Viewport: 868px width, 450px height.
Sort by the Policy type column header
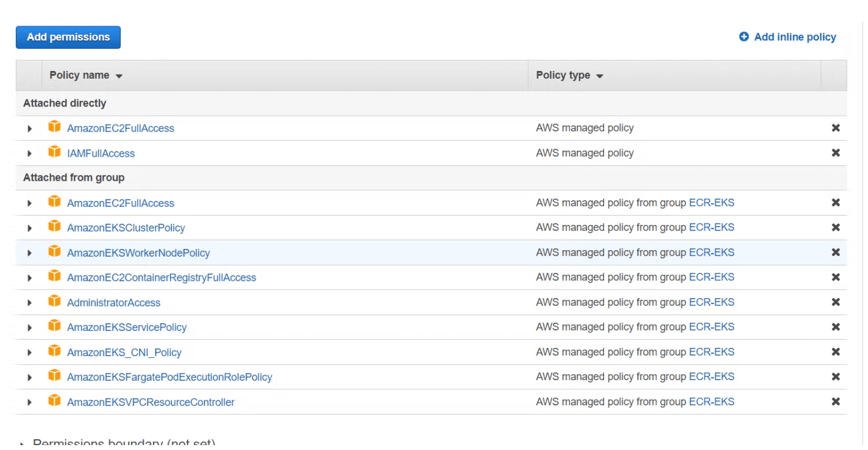(569, 75)
